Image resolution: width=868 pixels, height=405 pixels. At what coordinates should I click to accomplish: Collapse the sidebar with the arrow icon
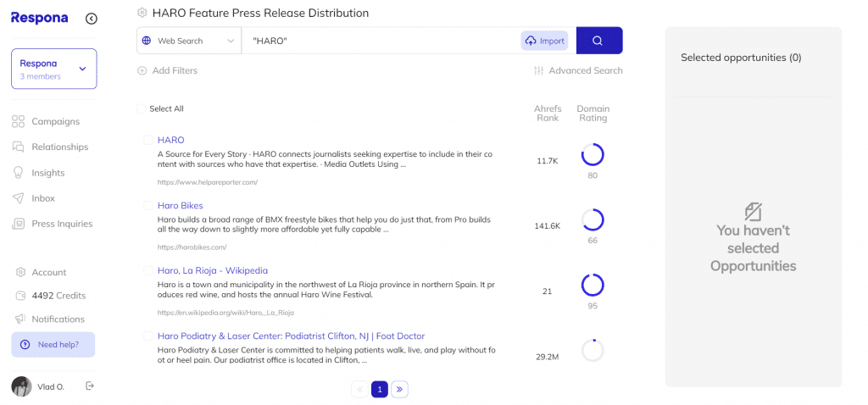point(92,19)
